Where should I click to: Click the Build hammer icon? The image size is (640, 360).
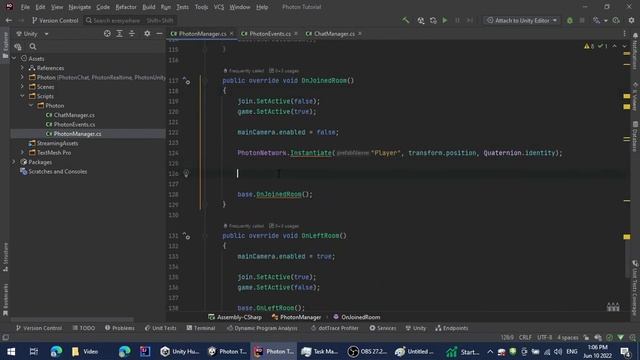coord(405,20)
